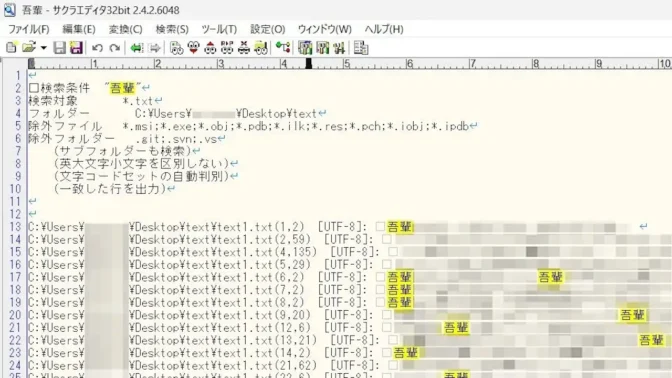Click the green tag jump back arrow
Screen dimensions: 672x378
click(136, 48)
